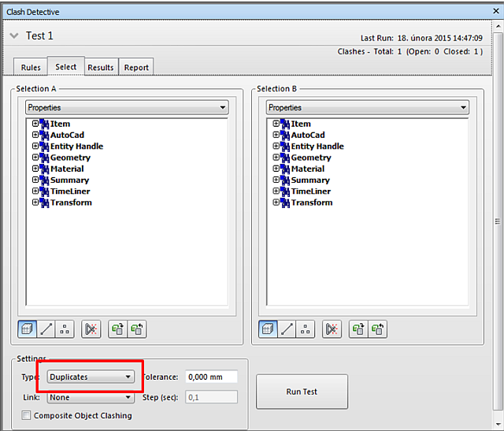Expand Geometry node in Selection A tree
Viewport: 504px width, 431px height.
(35, 158)
